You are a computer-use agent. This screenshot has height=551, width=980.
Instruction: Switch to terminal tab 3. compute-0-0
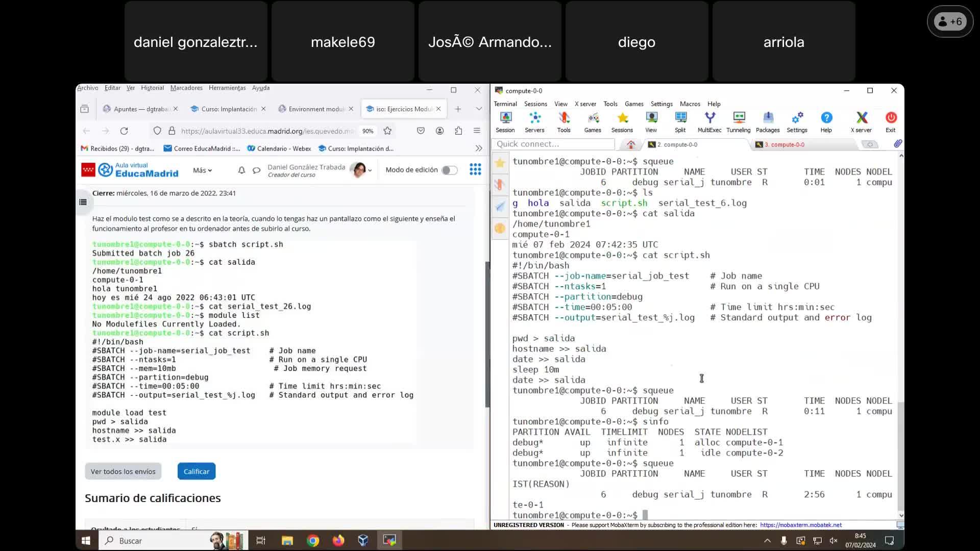[784, 144]
